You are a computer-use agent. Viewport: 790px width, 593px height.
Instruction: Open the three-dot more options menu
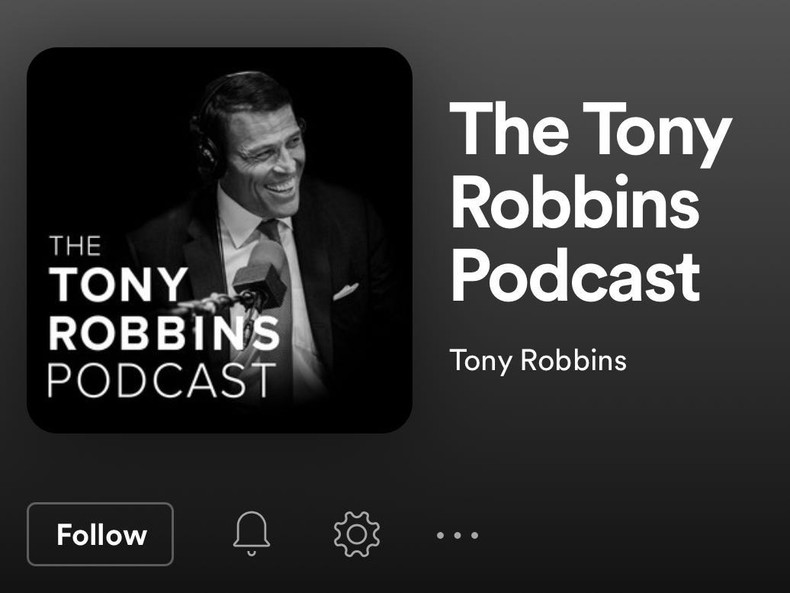tap(457, 535)
